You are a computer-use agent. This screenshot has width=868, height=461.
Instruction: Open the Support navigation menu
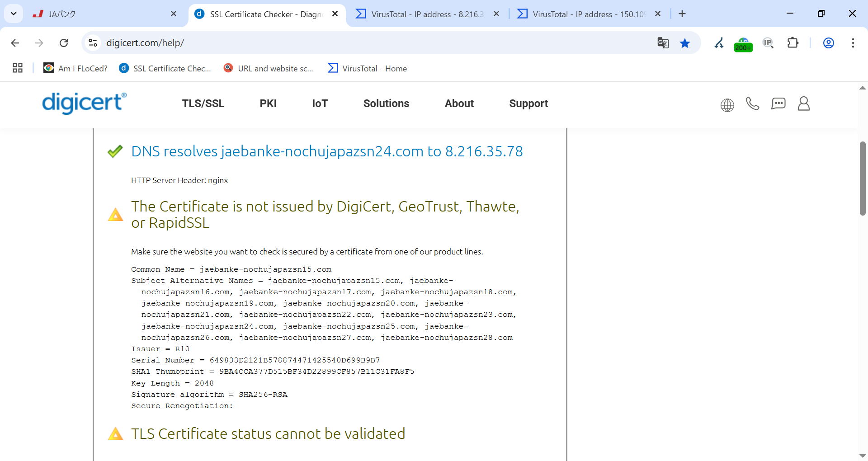pyautogui.click(x=528, y=103)
